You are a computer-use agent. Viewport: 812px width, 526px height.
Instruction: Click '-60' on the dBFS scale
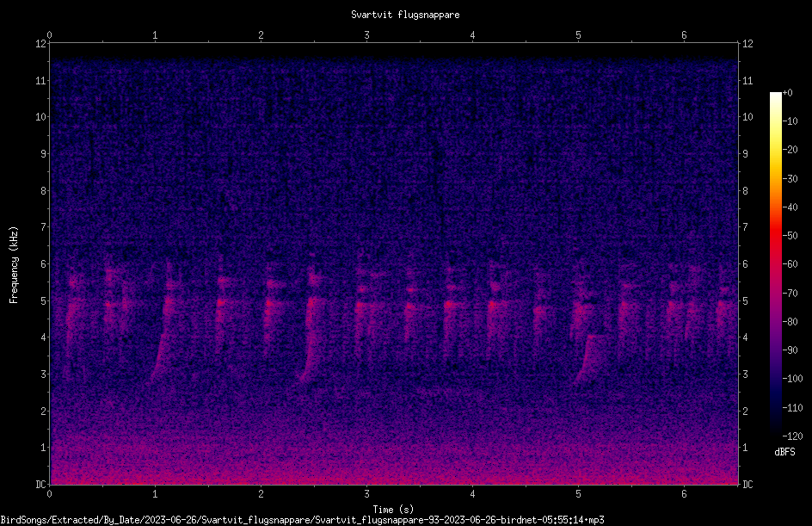[x=790, y=264]
